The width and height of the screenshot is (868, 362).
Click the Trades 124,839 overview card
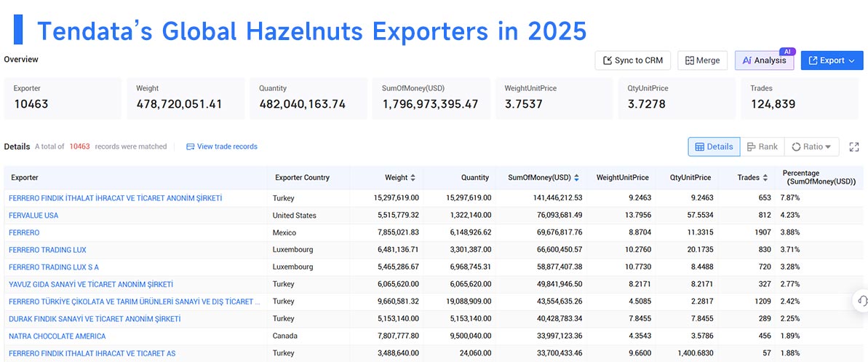(x=800, y=98)
